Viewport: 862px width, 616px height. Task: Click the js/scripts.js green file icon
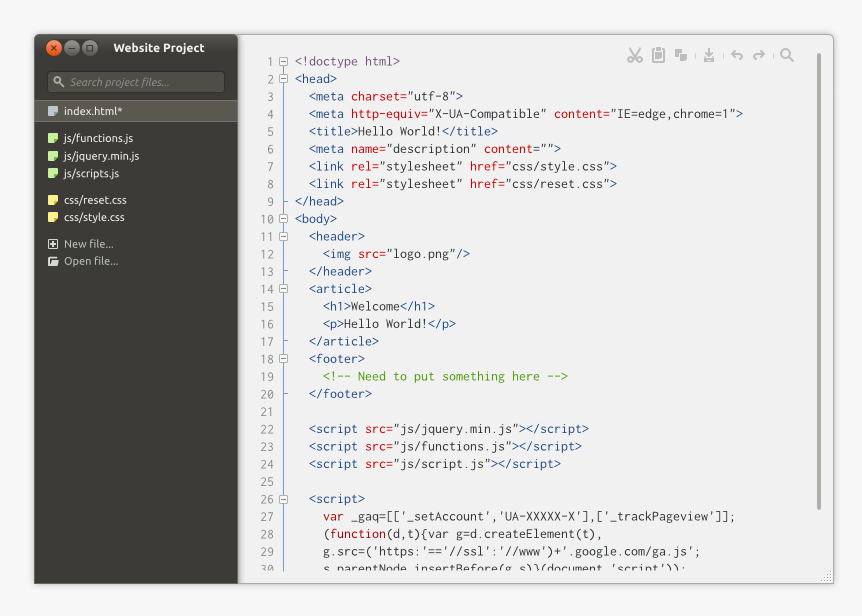tap(53, 174)
